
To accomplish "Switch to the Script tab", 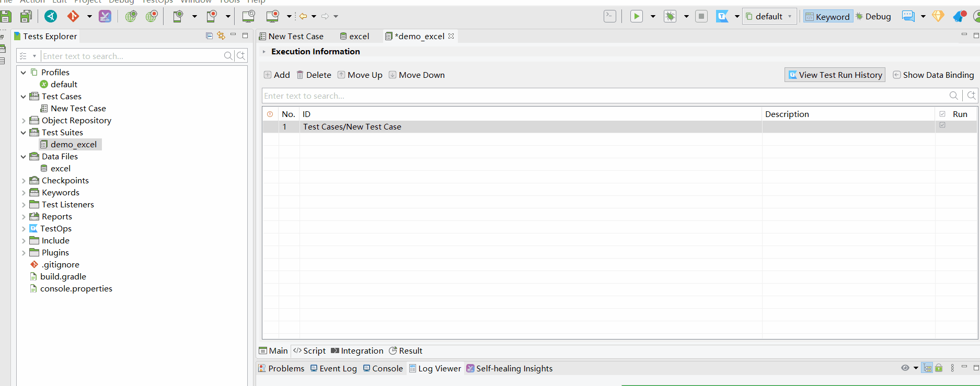I will [309, 351].
